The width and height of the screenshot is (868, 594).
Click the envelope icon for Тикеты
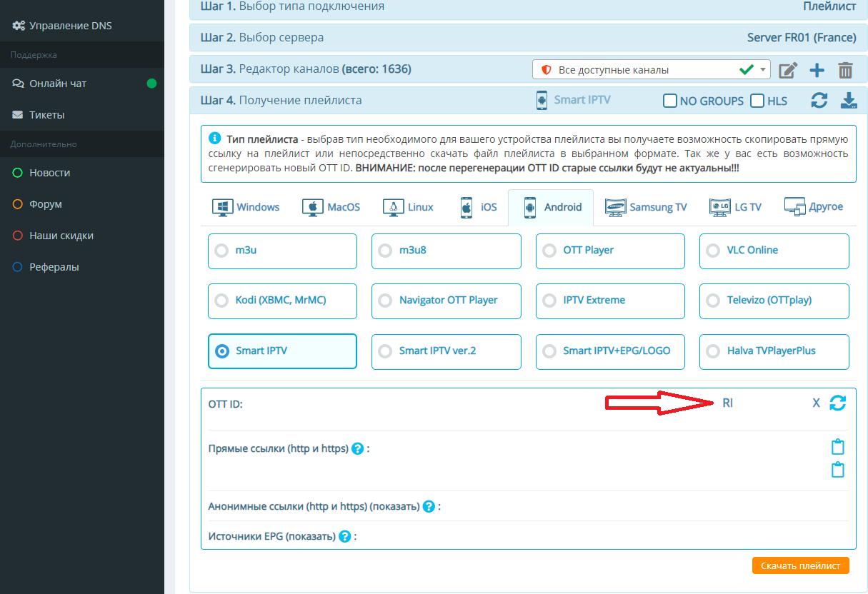coord(18,115)
